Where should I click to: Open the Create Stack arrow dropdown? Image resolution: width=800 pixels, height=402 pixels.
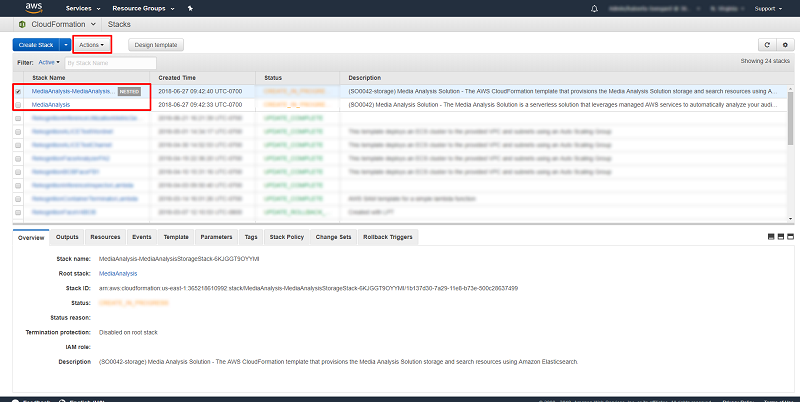tap(65, 45)
